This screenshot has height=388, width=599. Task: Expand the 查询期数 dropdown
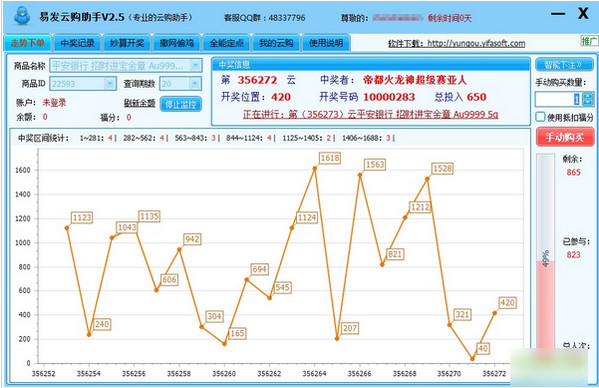point(195,83)
